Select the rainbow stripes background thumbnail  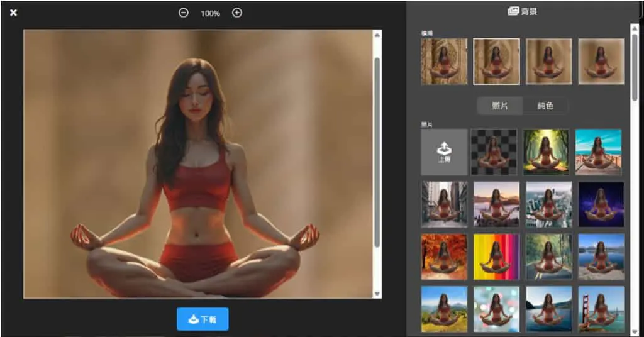pos(496,257)
